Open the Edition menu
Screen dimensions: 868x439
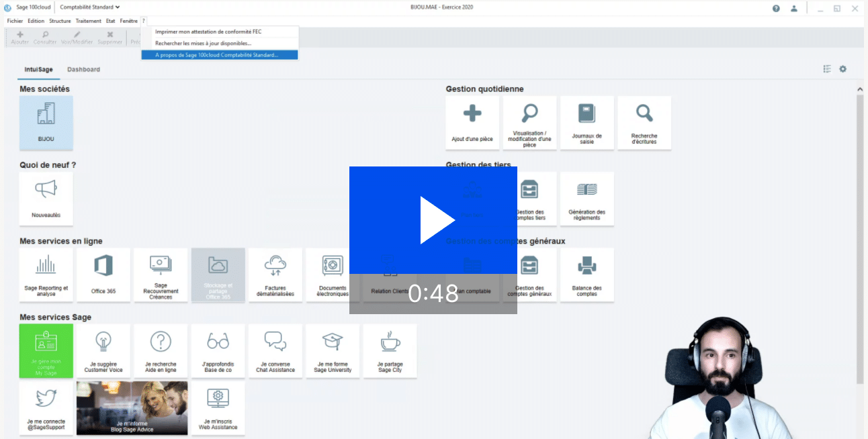[x=36, y=21]
